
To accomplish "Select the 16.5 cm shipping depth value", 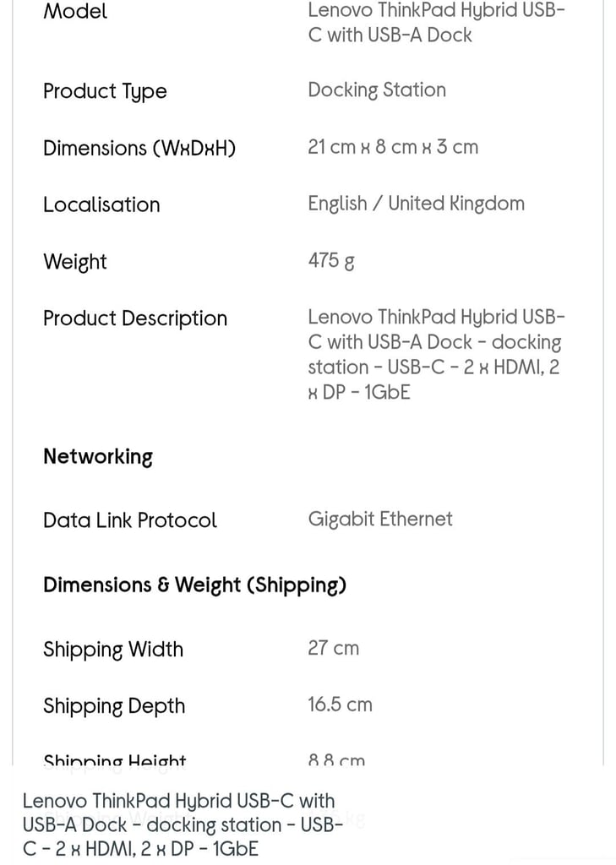I will click(340, 705).
